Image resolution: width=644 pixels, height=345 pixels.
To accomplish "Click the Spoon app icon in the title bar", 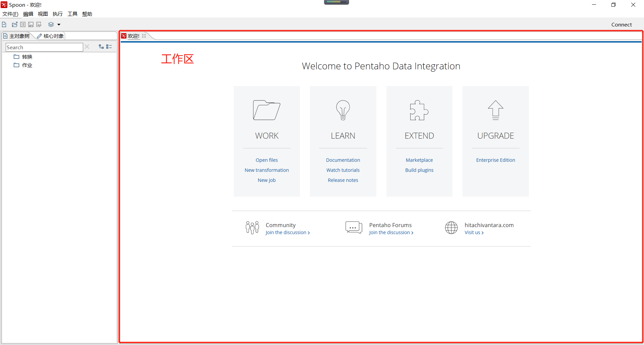I will (4, 5).
